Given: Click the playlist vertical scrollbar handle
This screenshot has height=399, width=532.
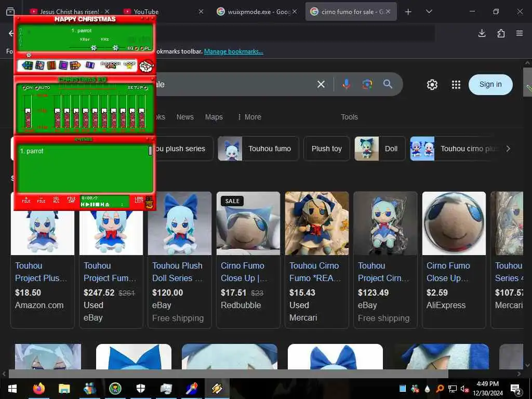Looking at the screenshot, I should [150, 151].
